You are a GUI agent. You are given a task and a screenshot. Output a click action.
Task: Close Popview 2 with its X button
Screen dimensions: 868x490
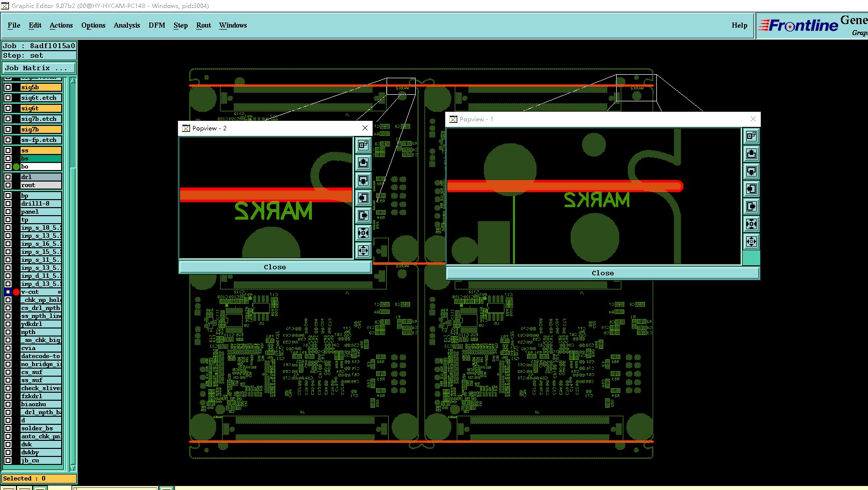tap(365, 128)
